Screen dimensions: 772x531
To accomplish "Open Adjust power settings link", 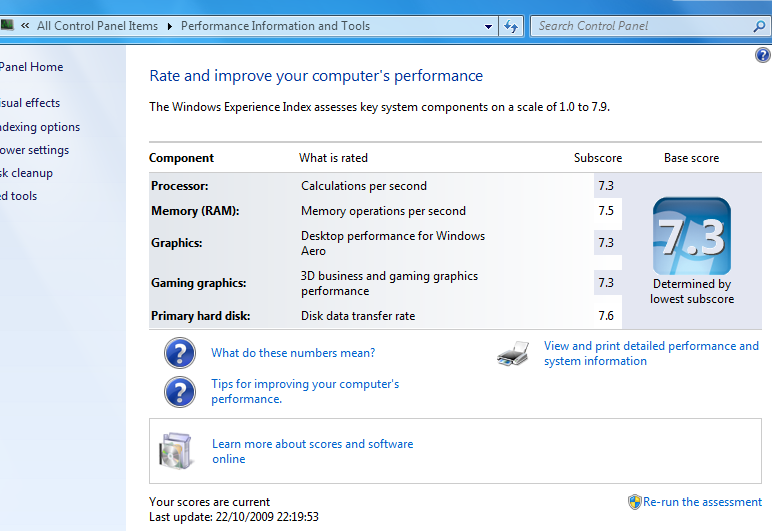I will tap(34, 150).
